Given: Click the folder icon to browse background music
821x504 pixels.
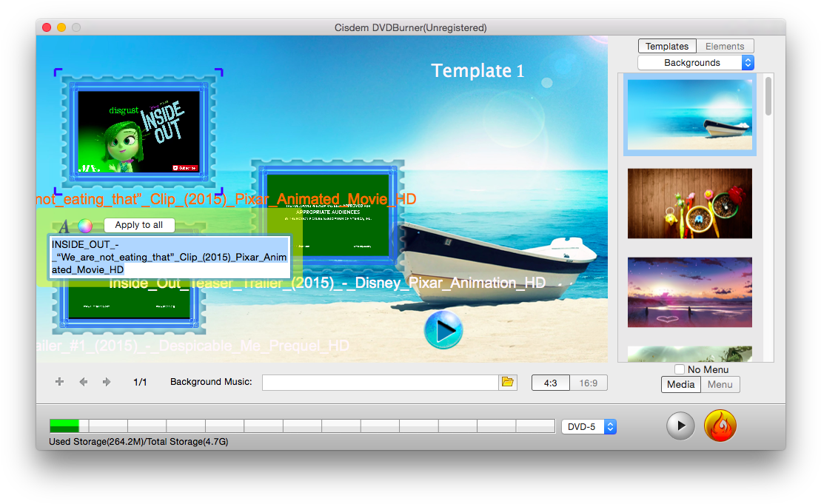Looking at the screenshot, I should pos(508,382).
